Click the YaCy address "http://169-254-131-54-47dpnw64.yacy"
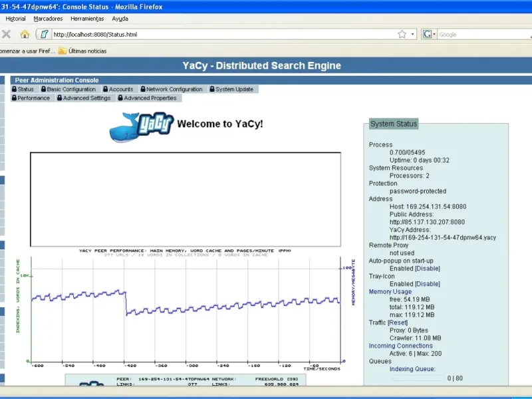The image size is (532, 399). click(x=443, y=237)
